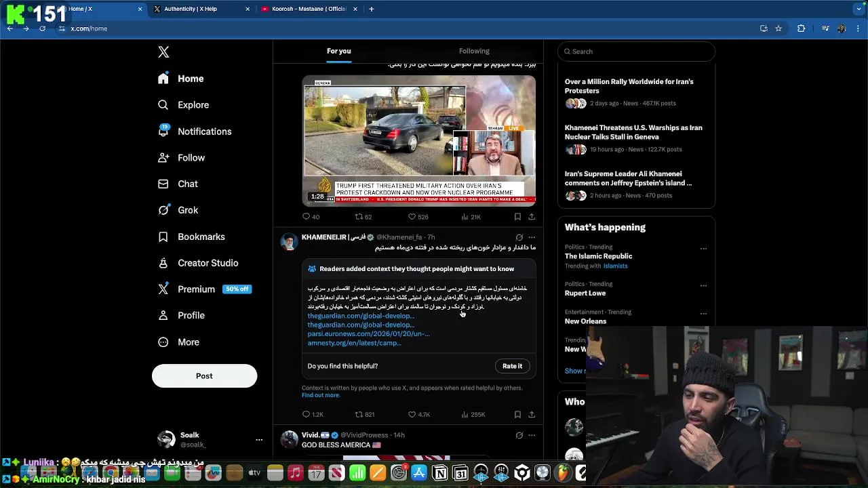The width and height of the screenshot is (868, 488).
Task: Open Notifications in the X sidebar
Action: tap(194, 131)
